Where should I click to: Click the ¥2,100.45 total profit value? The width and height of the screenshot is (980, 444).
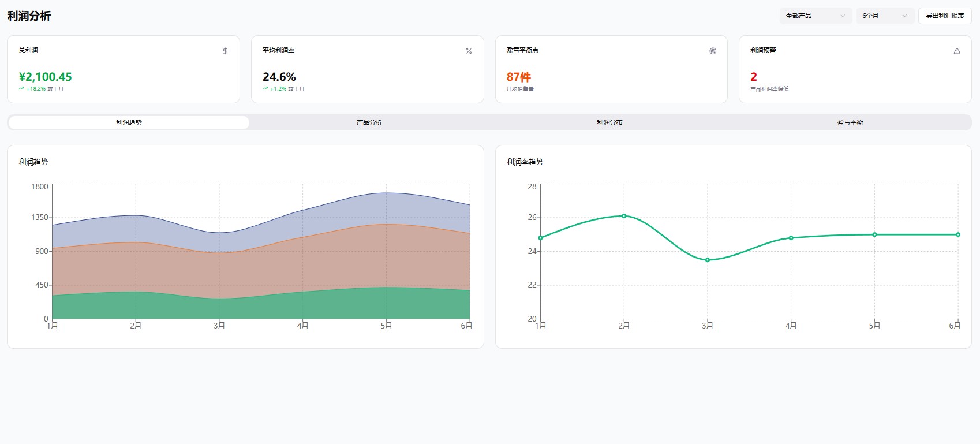click(x=46, y=77)
